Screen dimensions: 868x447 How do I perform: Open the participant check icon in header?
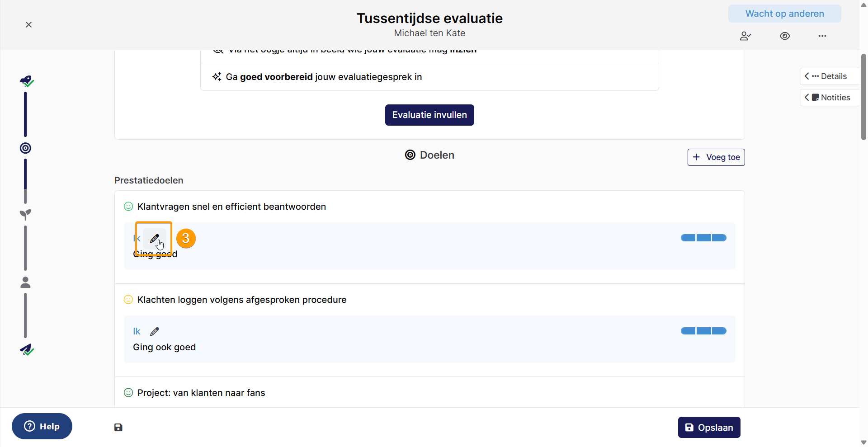(745, 36)
